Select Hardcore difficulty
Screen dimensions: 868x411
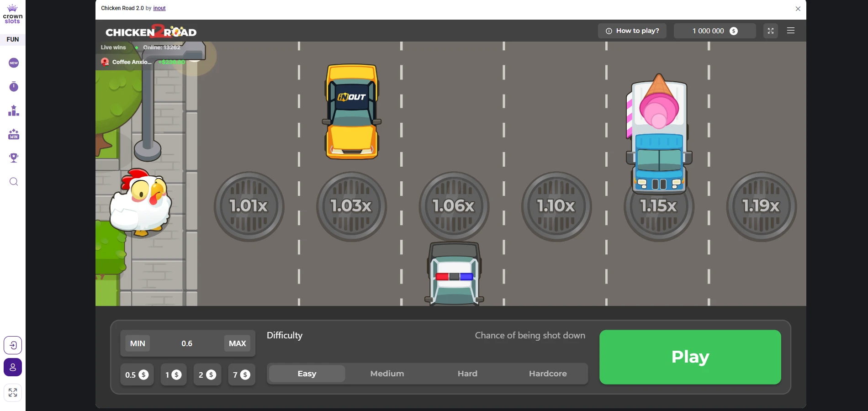point(548,374)
